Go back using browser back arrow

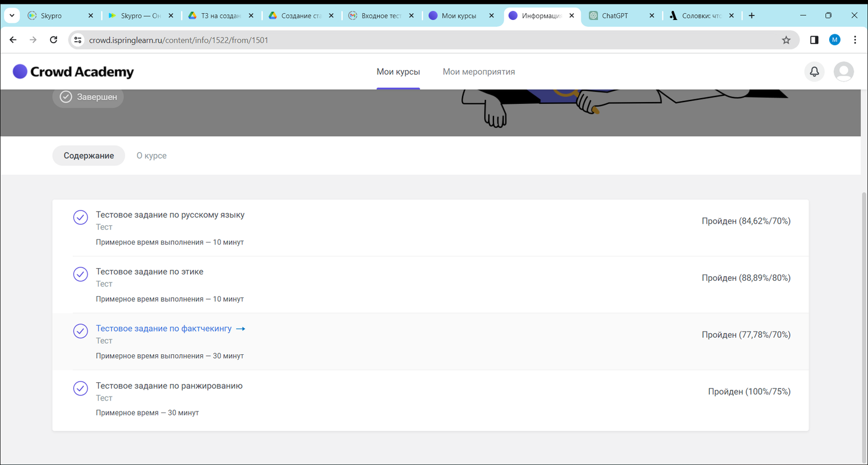[x=13, y=40]
